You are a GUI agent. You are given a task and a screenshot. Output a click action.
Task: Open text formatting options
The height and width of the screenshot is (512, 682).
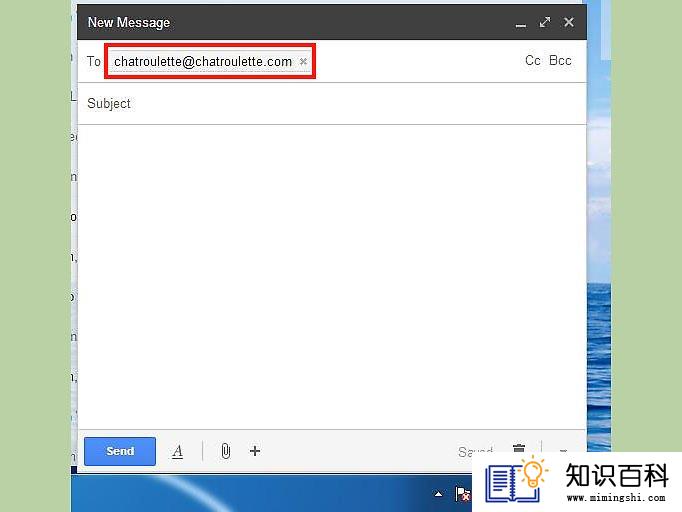[177, 452]
